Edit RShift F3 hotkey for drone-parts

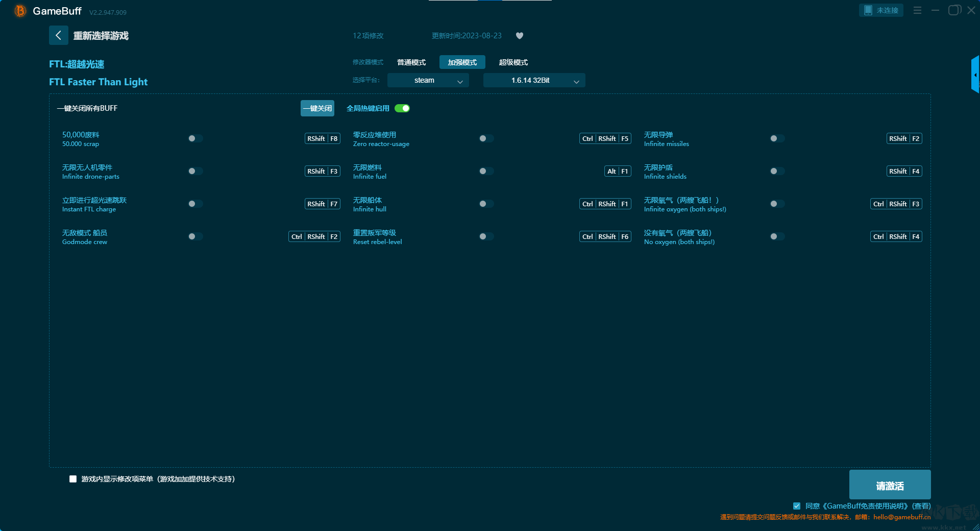(x=323, y=171)
